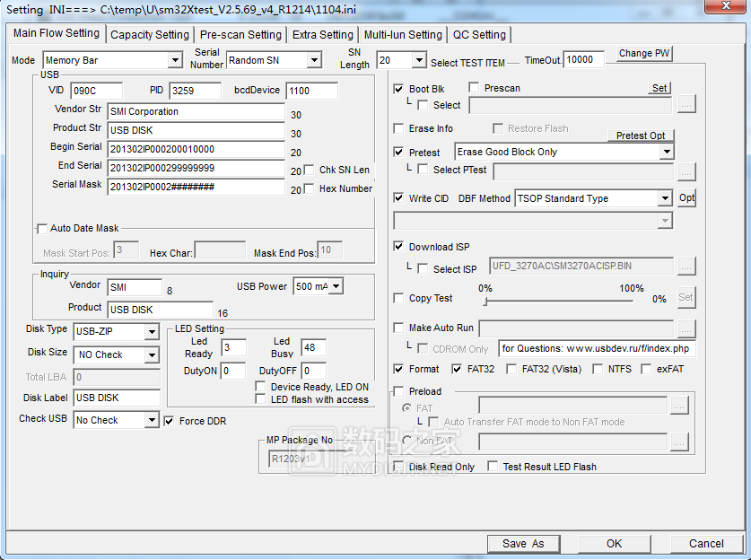Enable the Erase Info checkbox

399,129
